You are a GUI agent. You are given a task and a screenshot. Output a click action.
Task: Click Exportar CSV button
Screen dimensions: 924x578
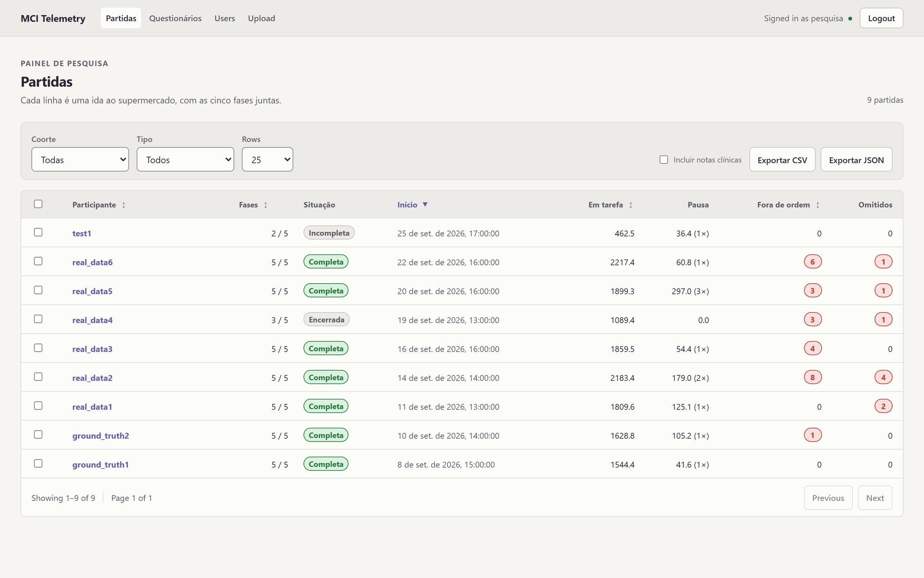click(782, 159)
